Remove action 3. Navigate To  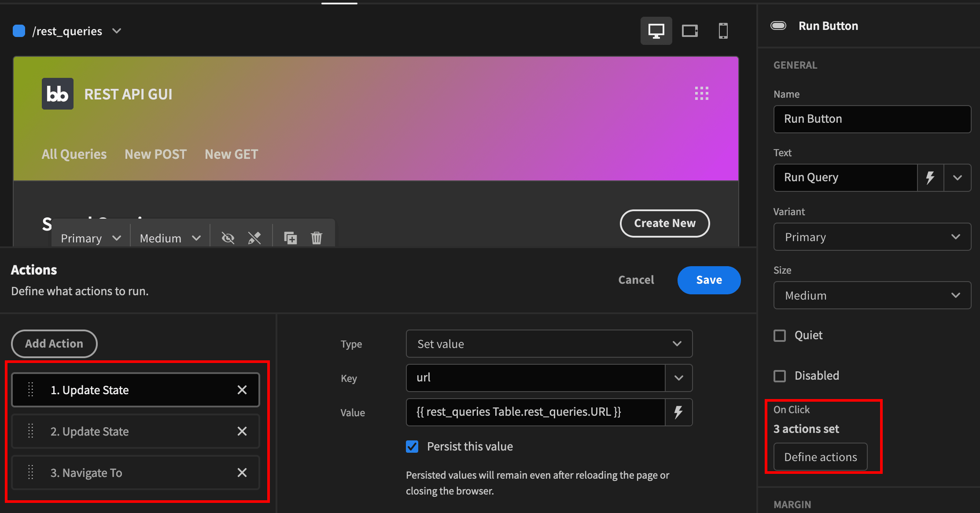(242, 473)
